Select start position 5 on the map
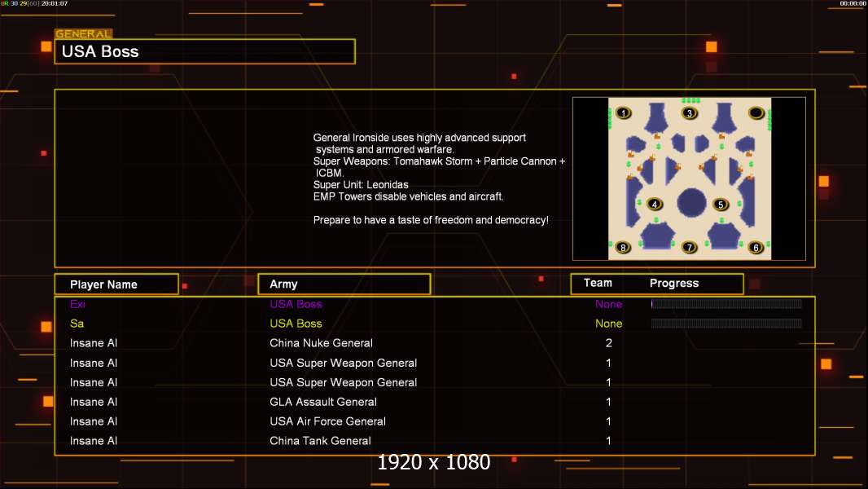 click(x=720, y=205)
